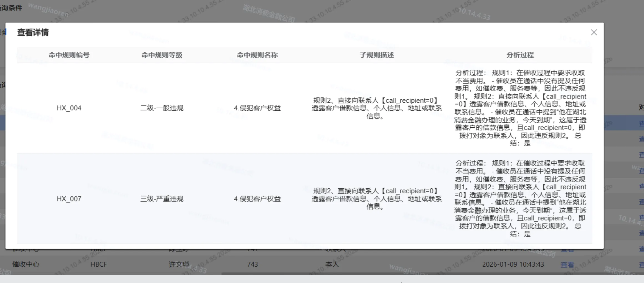Click the sub-rule description in HX_007 row
This screenshot has width=644, height=283.
pyautogui.click(x=376, y=199)
